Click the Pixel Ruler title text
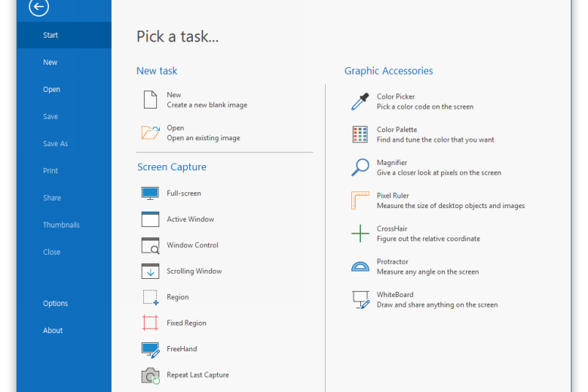This screenshot has height=392, width=588. coord(393,196)
